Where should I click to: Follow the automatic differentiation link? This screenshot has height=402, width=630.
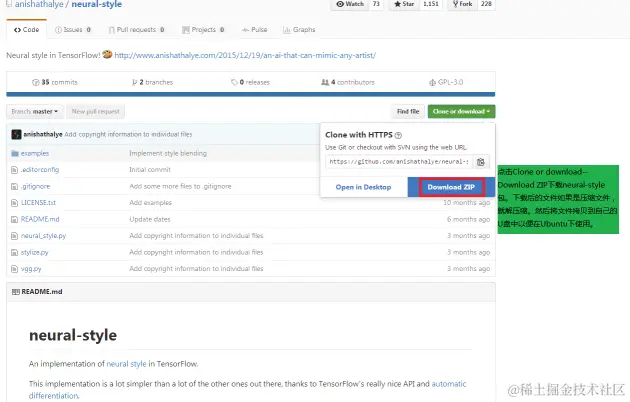tap(248, 390)
